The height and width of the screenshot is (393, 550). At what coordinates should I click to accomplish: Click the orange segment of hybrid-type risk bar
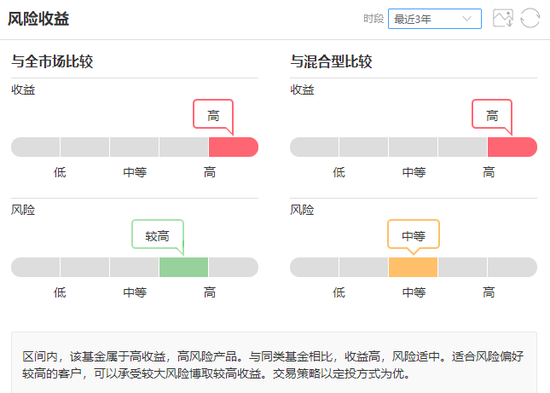coord(413,267)
